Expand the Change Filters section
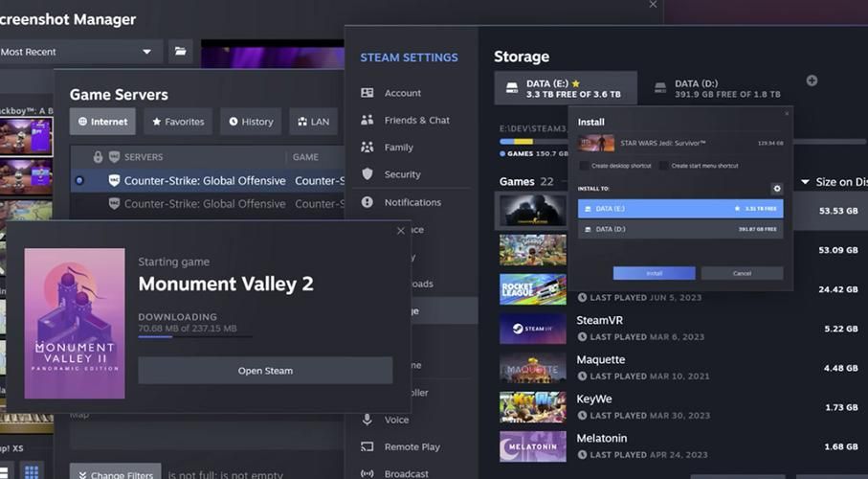This screenshot has width=868, height=479. point(115,474)
